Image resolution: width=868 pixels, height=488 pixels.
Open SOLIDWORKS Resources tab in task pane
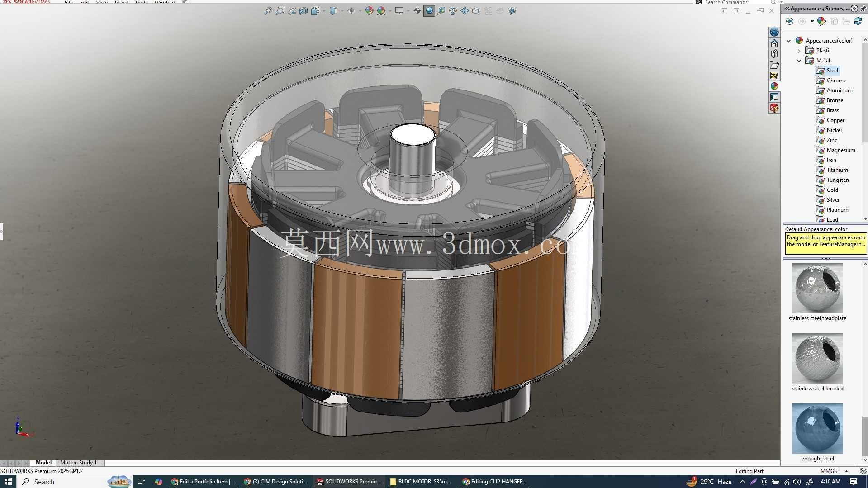coord(774,32)
